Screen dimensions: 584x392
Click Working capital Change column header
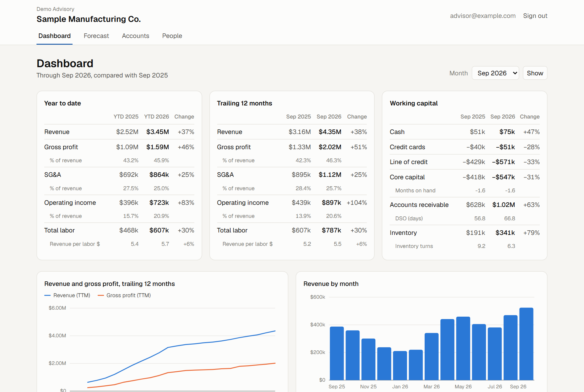tap(530, 117)
